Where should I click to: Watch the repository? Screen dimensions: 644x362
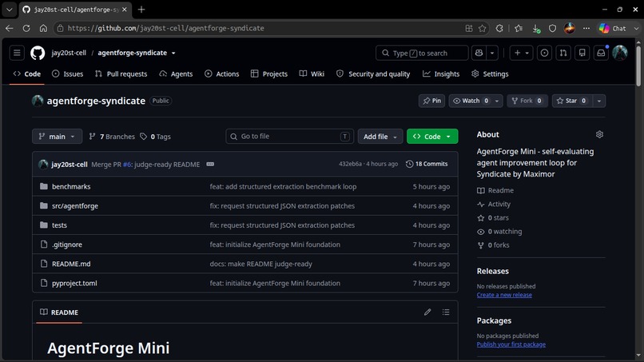click(x=471, y=101)
